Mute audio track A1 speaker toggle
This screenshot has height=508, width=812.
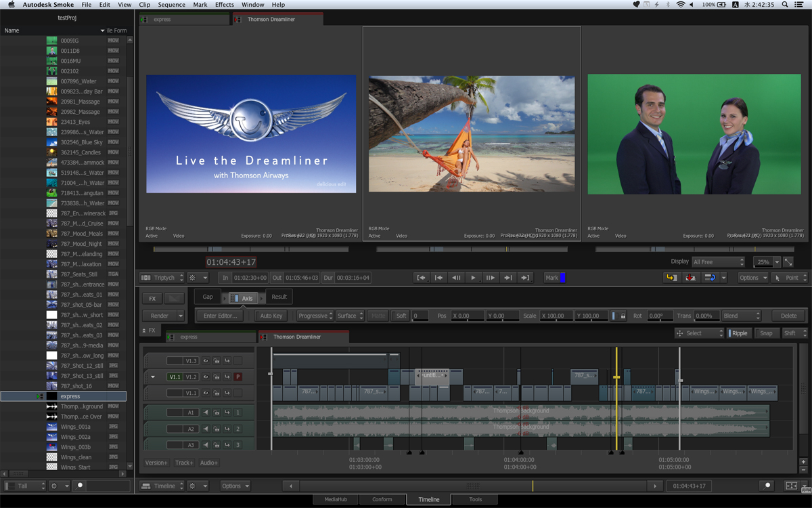(206, 412)
